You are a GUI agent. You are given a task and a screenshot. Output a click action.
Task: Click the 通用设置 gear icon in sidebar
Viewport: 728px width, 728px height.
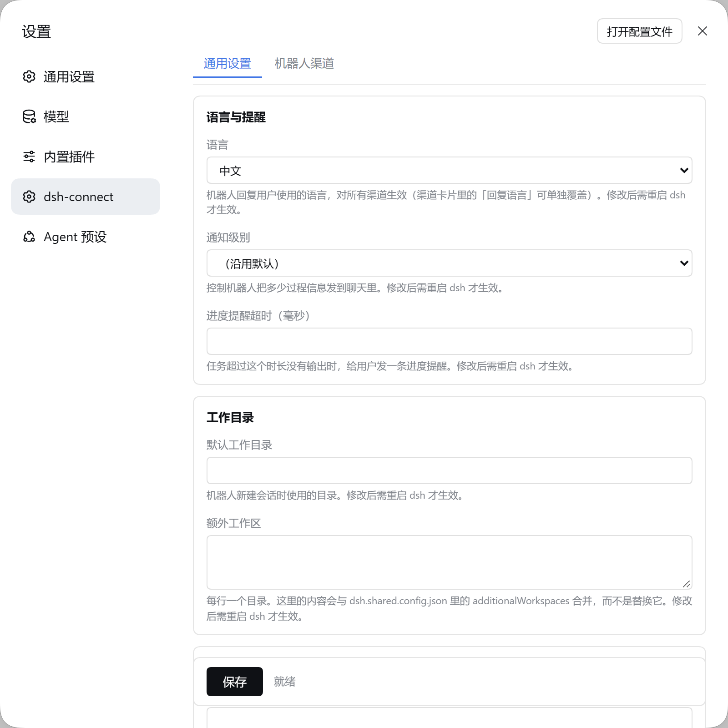[29, 76]
